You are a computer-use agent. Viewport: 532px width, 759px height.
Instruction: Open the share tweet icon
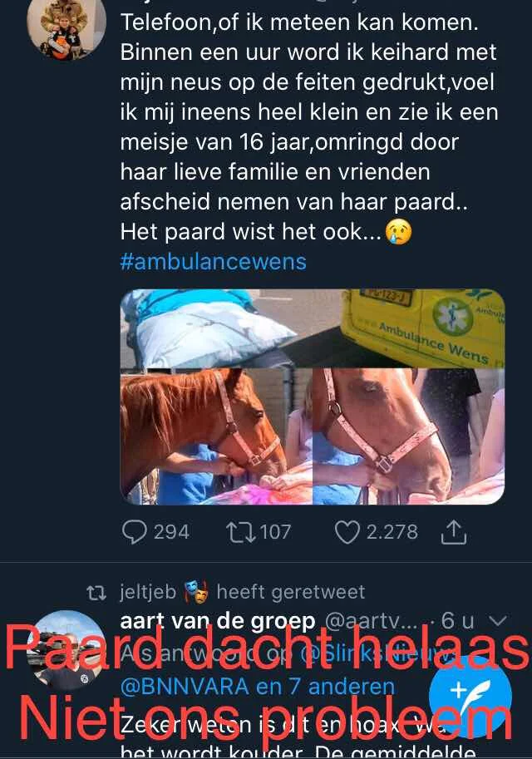pos(454,531)
